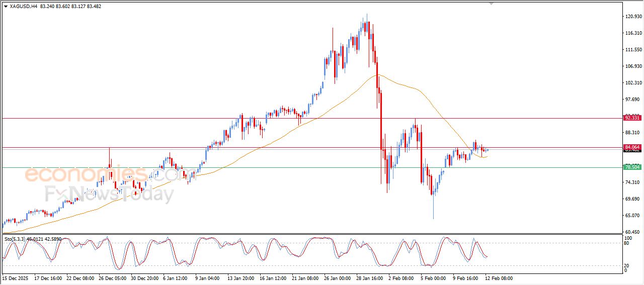Click the red 84.064 price label
644x285 pixels.
632,147
